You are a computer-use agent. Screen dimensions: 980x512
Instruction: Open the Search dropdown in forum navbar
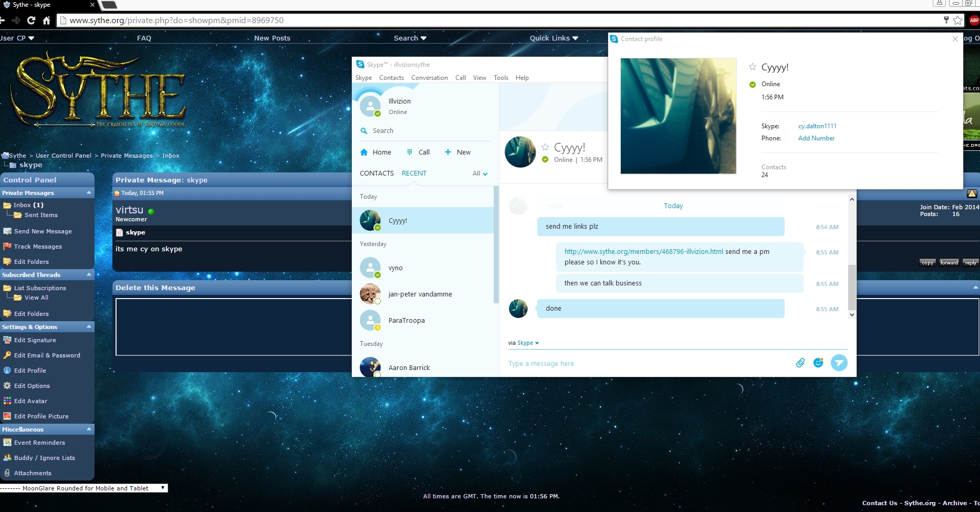point(410,38)
